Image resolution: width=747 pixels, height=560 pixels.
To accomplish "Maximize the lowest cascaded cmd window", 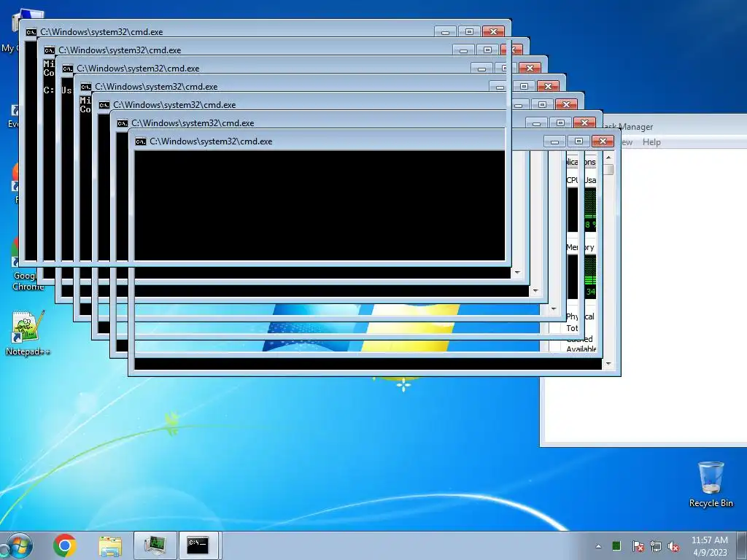I will tap(578, 141).
